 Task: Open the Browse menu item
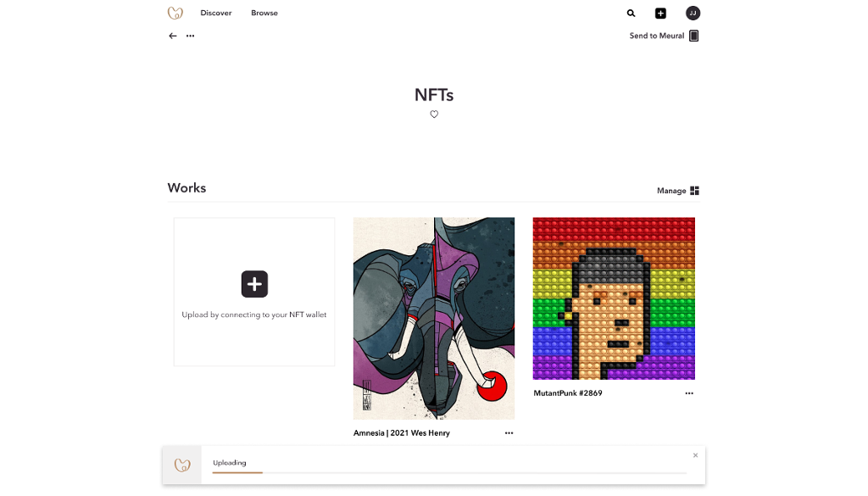[x=264, y=14]
